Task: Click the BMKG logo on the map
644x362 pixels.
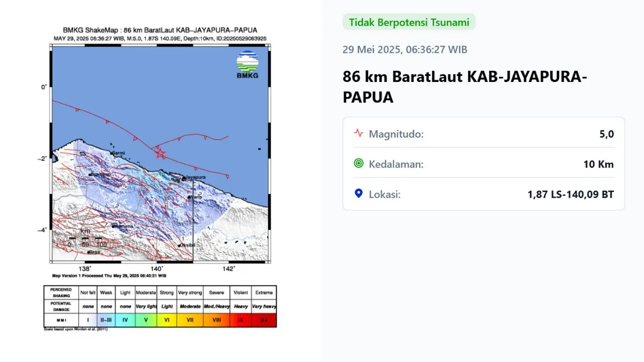Action: click(248, 64)
